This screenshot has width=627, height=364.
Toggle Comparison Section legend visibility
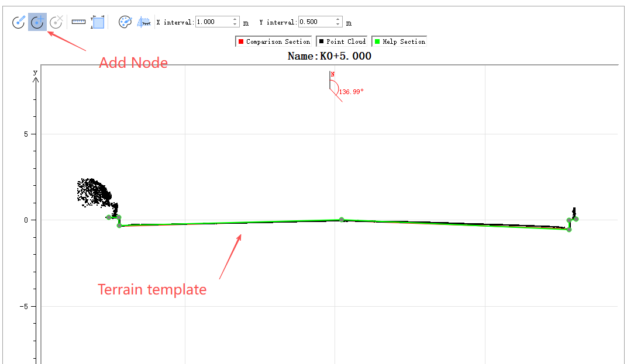click(273, 41)
